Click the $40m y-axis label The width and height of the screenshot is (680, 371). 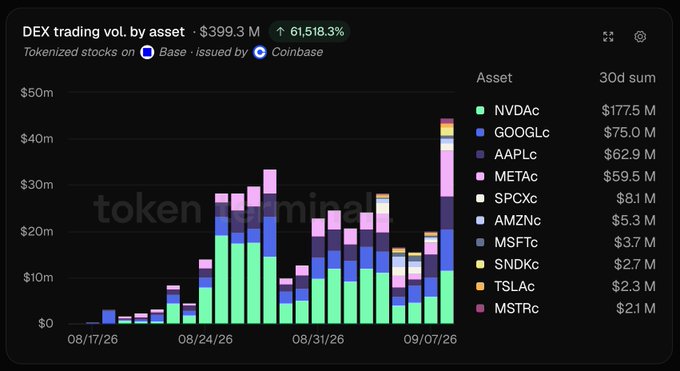pyautogui.click(x=37, y=139)
